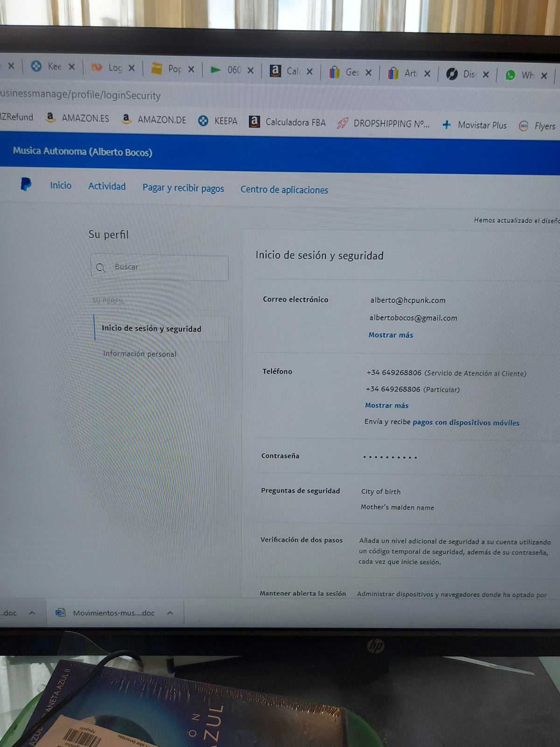Switch to the Pop browser tab
Image resolution: width=560 pixels, height=747 pixels.
pos(167,69)
